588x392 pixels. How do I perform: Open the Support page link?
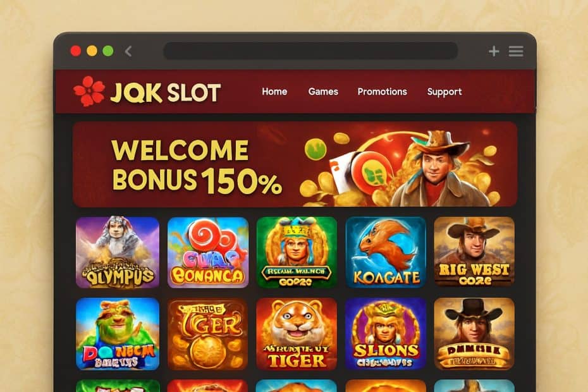tap(444, 92)
